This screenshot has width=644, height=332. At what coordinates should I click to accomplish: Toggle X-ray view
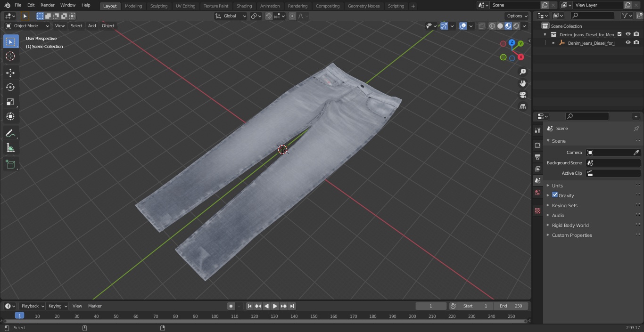point(481,26)
